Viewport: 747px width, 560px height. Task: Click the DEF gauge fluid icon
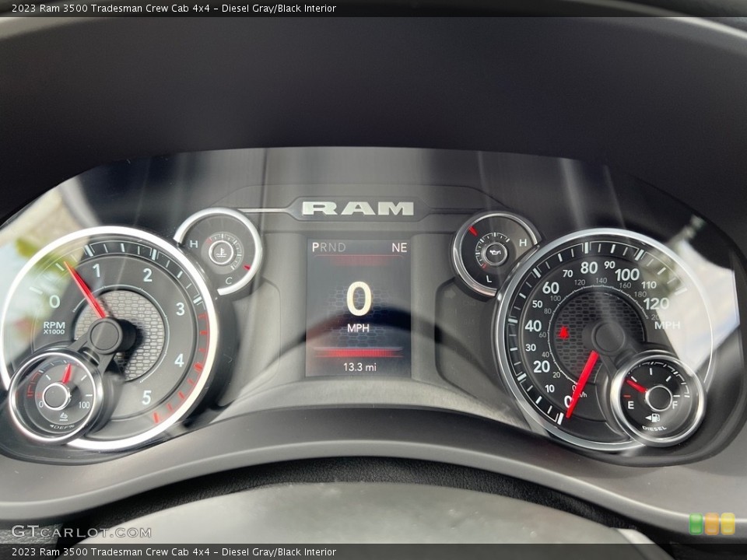point(63,417)
